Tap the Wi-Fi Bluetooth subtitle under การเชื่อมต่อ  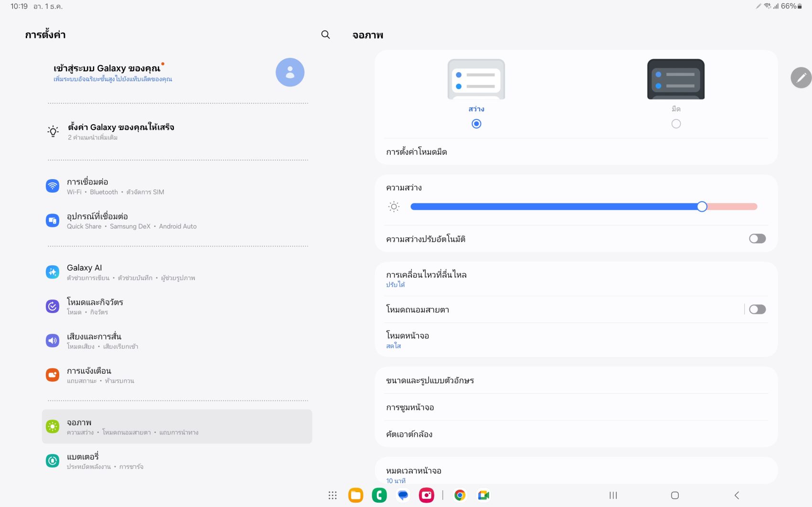pyautogui.click(x=115, y=192)
